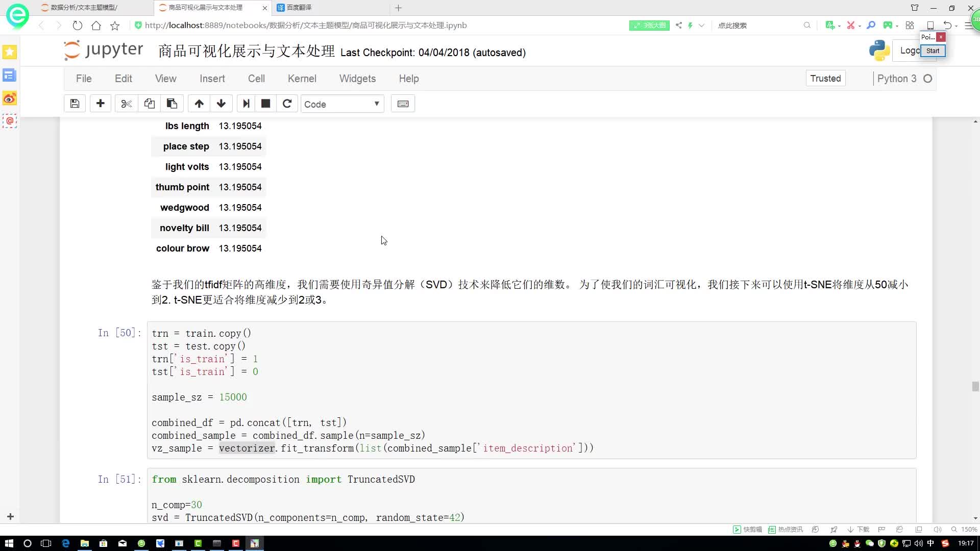Move selected cell up arrow

[x=199, y=104]
